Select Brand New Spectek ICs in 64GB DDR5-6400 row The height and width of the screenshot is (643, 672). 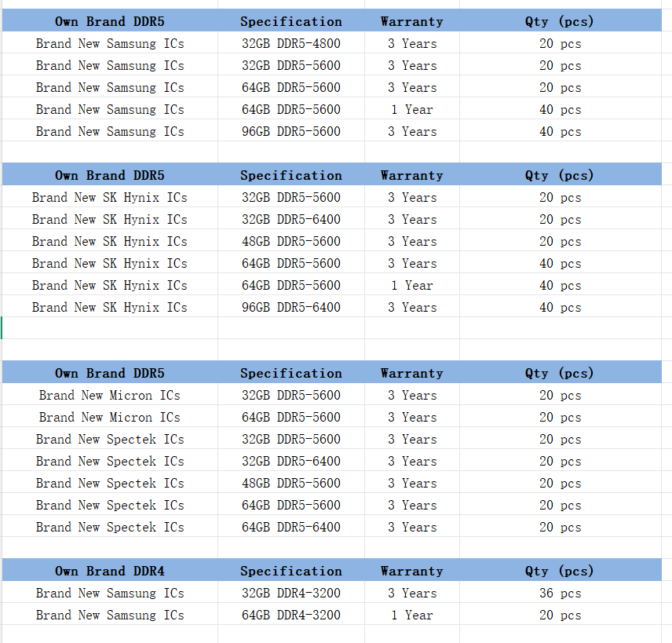coord(110,527)
